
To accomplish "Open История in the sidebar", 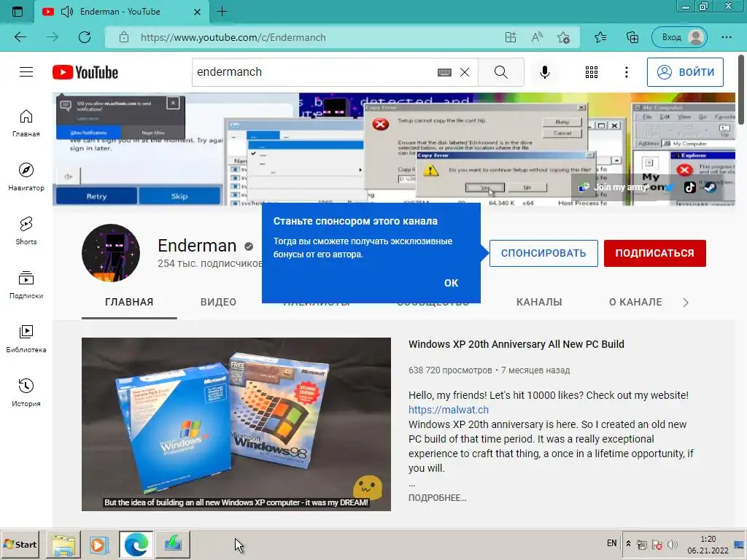I will click(26, 392).
